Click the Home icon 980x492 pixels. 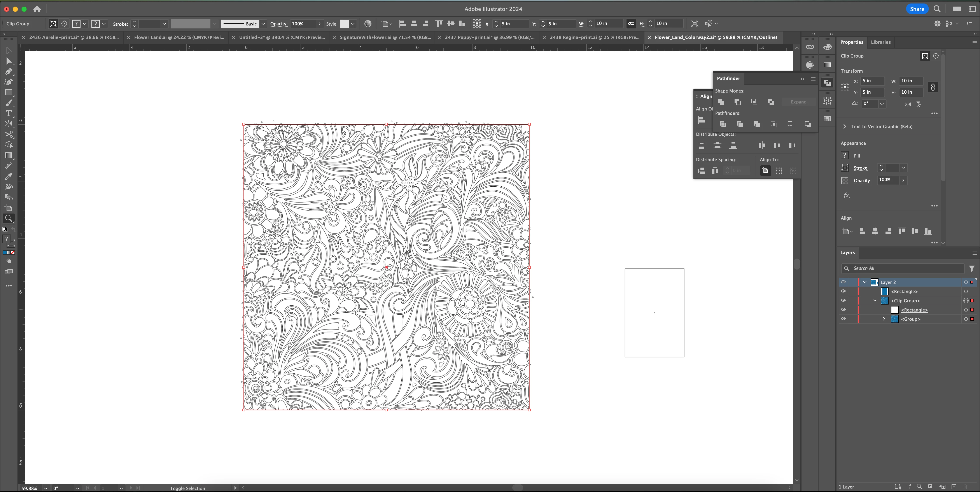coord(37,9)
